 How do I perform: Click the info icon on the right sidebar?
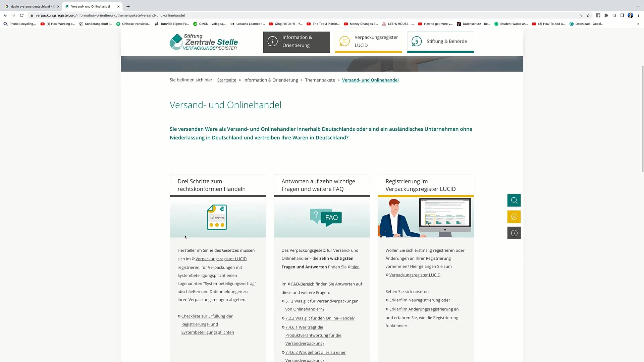pyautogui.click(x=514, y=233)
